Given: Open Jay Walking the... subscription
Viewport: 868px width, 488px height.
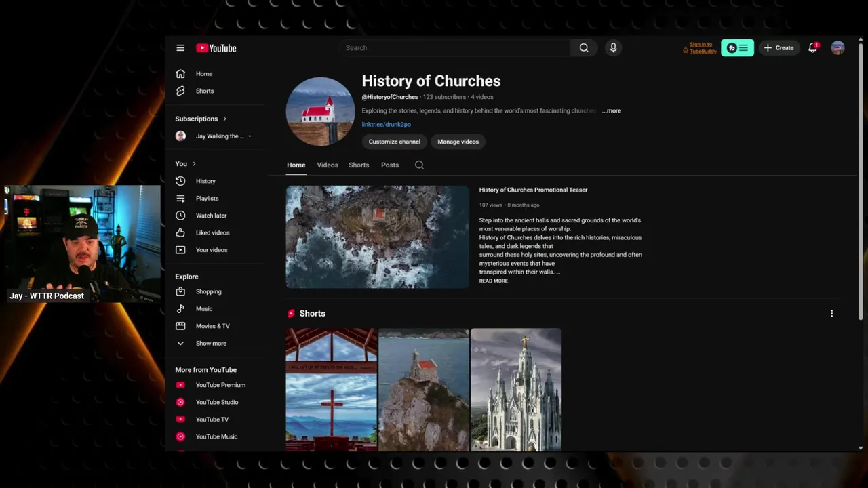Looking at the screenshot, I should click(x=214, y=136).
